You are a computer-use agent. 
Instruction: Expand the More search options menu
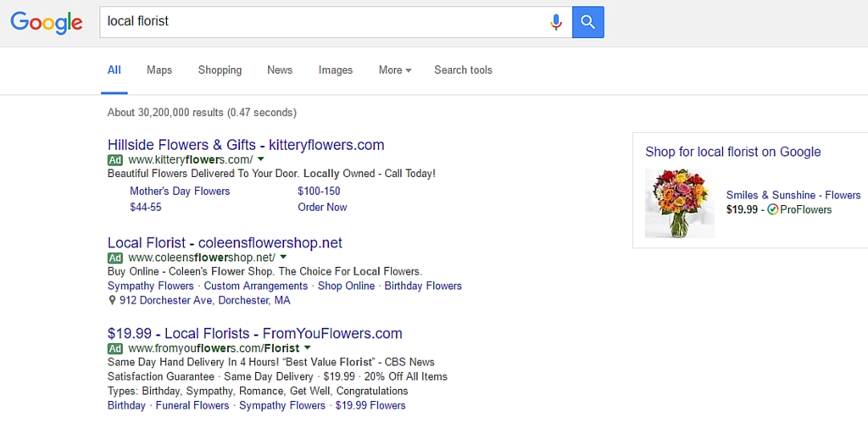tap(395, 70)
